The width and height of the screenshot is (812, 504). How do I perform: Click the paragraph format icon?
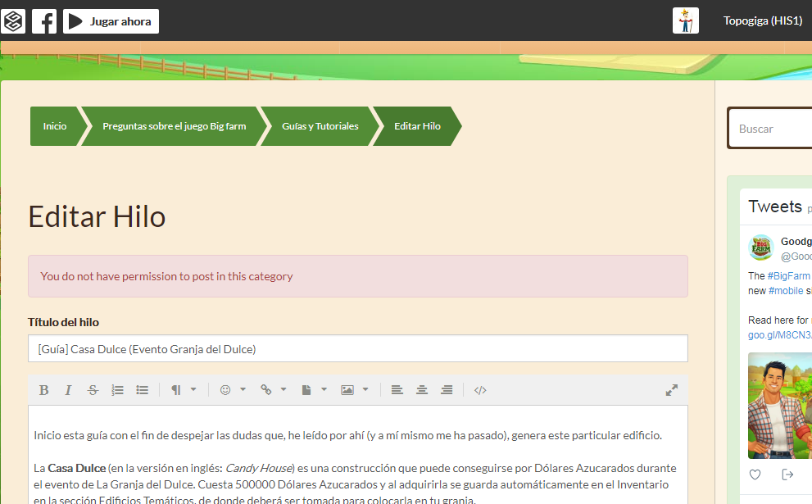176,390
